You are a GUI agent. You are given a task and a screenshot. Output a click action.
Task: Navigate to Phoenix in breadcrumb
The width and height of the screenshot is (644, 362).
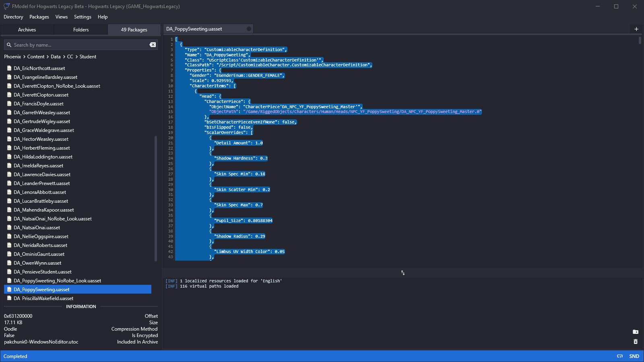pyautogui.click(x=12, y=57)
